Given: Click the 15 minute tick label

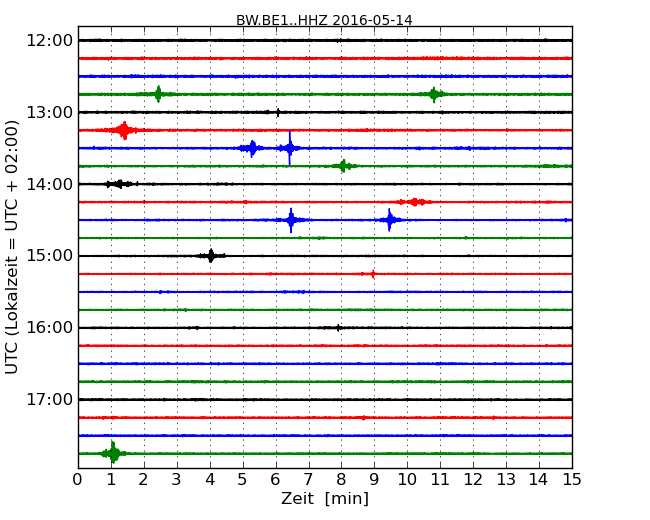Looking at the screenshot, I should (572, 480).
